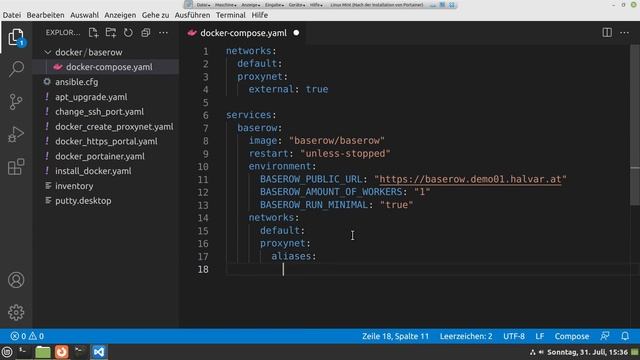The image size is (640, 360).
Task: Click the Refresh Explorer icon
Action: [x=128, y=33]
